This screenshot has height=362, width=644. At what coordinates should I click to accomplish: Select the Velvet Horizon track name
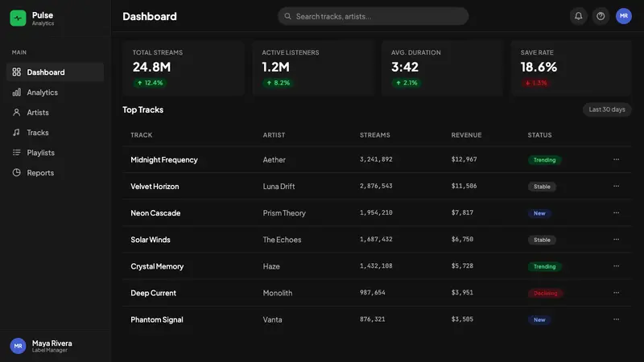coord(155,187)
